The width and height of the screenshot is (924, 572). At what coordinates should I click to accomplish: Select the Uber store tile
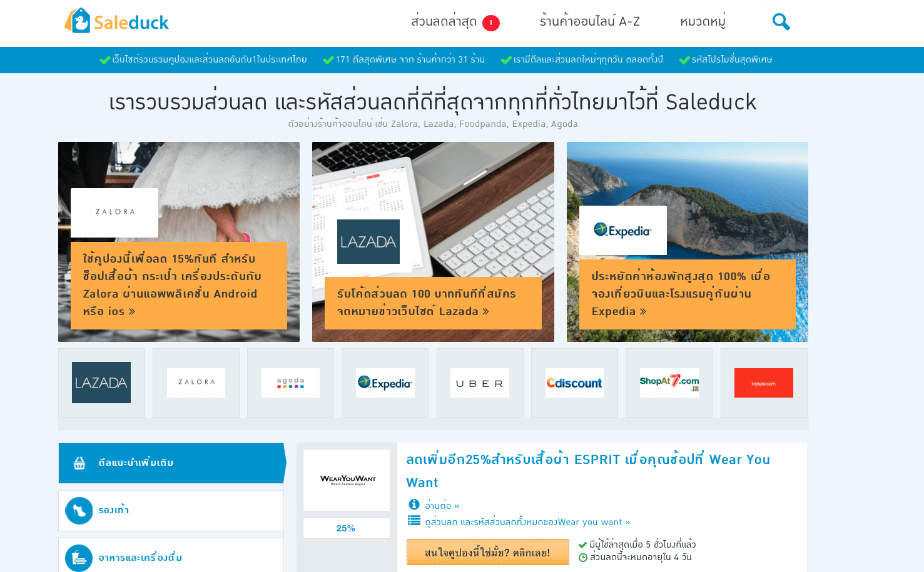tap(480, 383)
